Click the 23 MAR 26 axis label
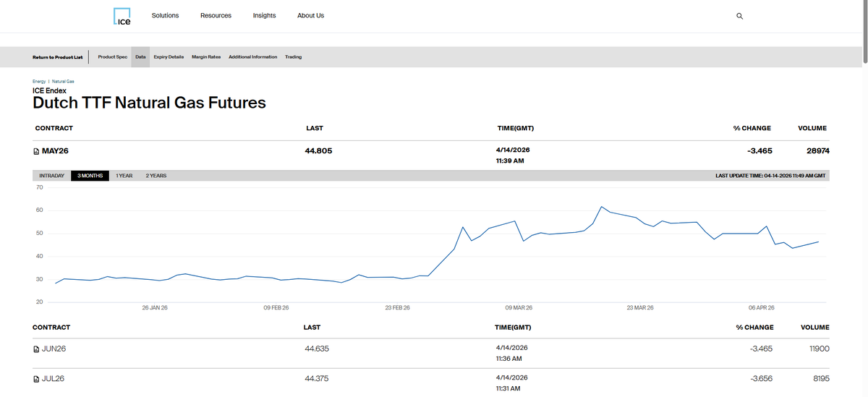The image size is (868, 397). [640, 308]
